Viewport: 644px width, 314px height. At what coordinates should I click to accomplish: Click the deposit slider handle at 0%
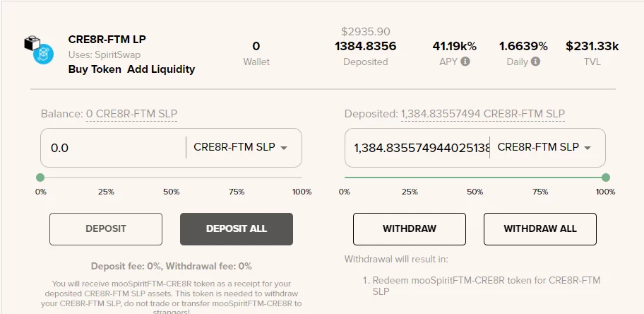coord(40,178)
